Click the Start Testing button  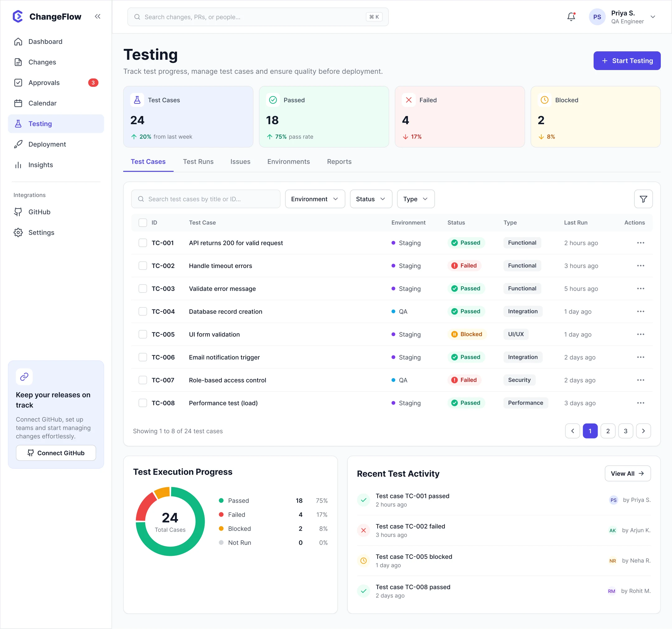pyautogui.click(x=626, y=60)
